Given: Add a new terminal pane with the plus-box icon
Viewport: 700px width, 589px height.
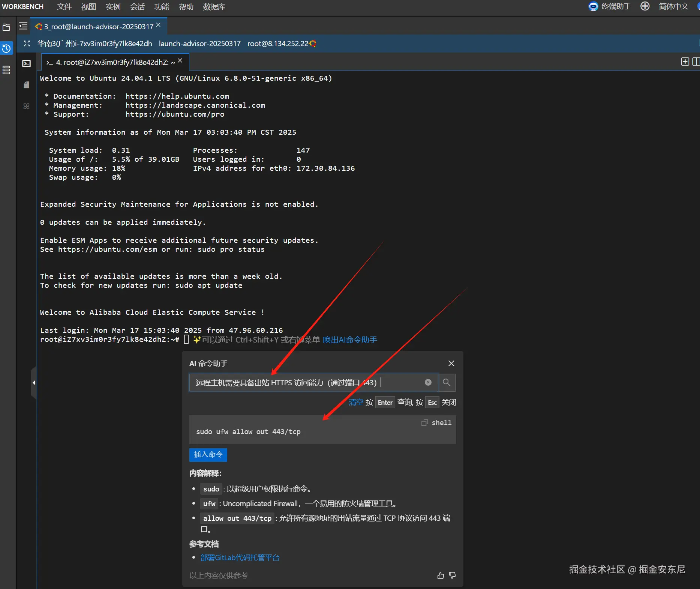Looking at the screenshot, I should tap(685, 62).
